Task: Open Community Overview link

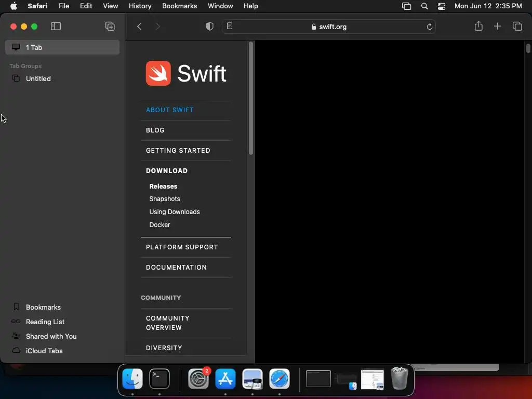Action: click(x=168, y=323)
